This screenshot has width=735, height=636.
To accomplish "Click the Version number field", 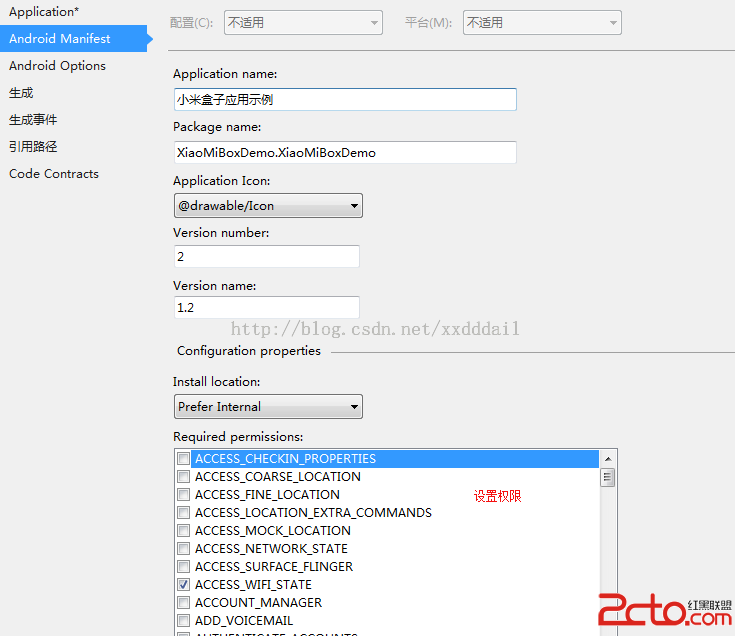I will pyautogui.click(x=267, y=256).
